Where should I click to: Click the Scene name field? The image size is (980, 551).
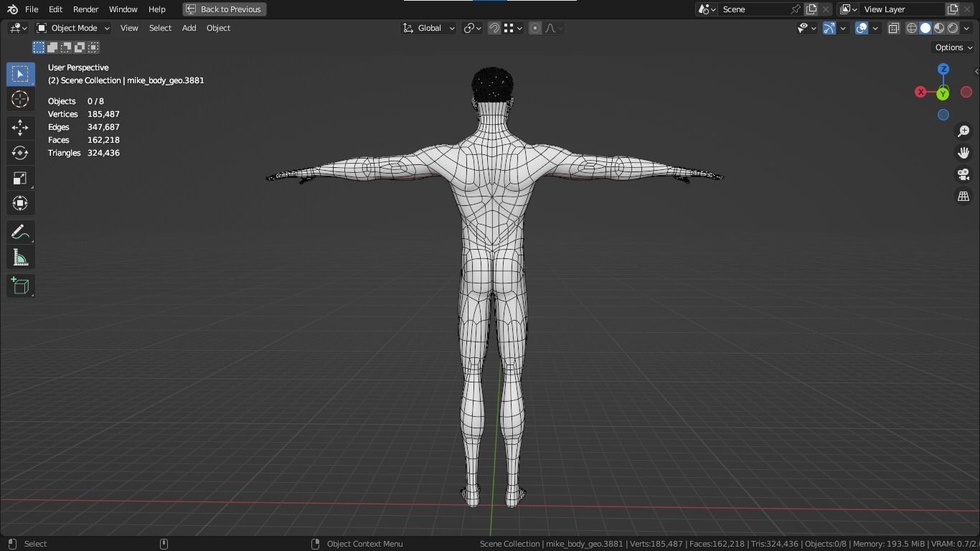coord(753,9)
